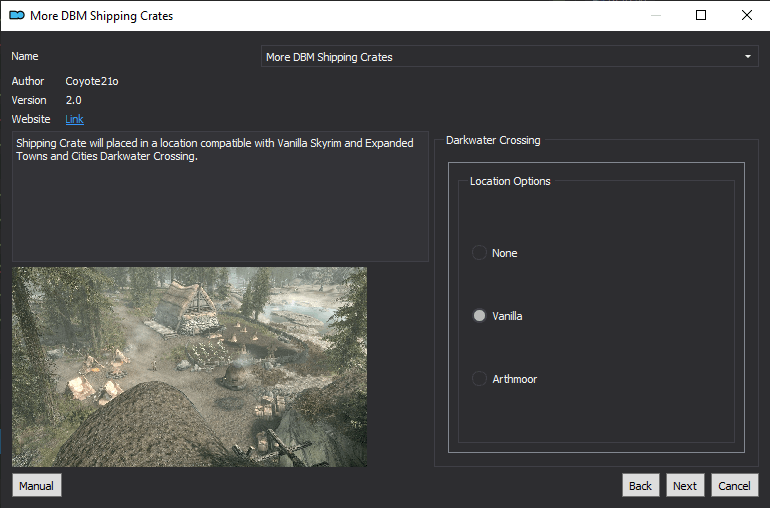Cancel the installer dialog
Image resolution: width=770 pixels, height=508 pixels.
click(735, 485)
